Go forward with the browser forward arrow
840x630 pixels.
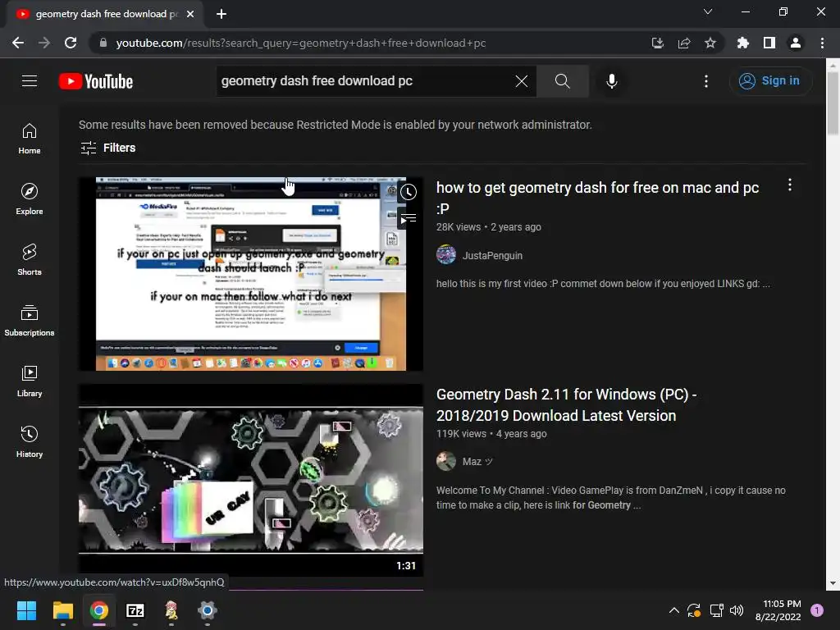44,43
